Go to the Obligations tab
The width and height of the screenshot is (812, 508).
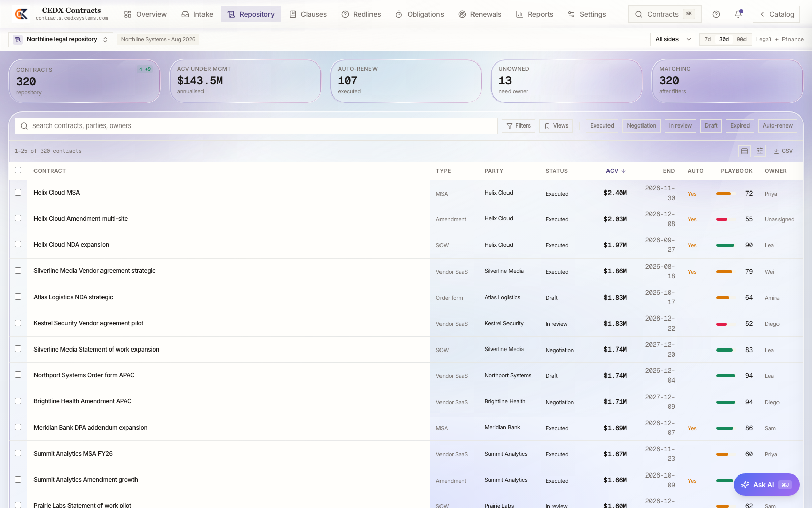tap(420, 14)
